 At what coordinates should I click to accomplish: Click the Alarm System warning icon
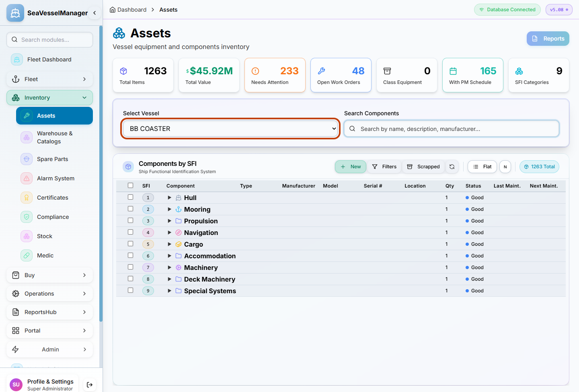pyautogui.click(x=27, y=178)
